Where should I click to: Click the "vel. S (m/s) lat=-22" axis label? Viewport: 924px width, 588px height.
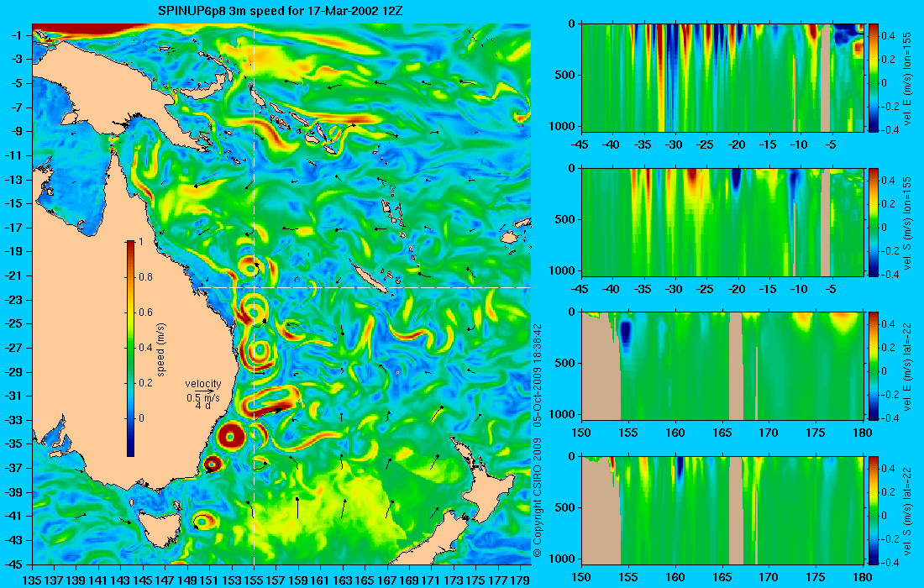point(907,511)
